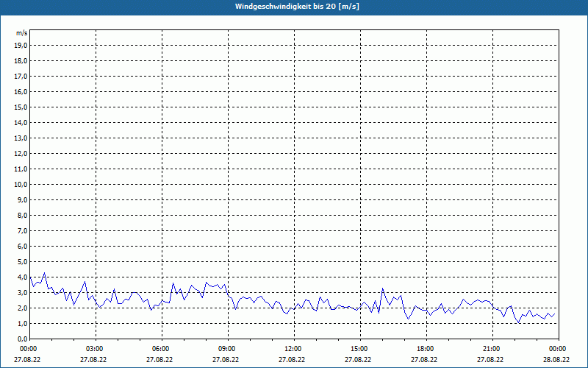Select the '2,0' y-axis label
The height and width of the screenshot is (368, 588).
click(22, 308)
